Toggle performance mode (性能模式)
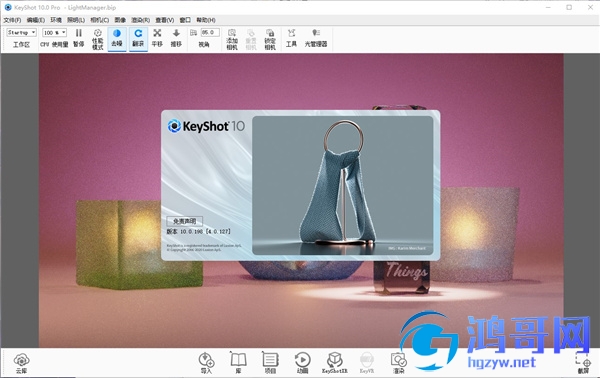The image size is (600, 378). pyautogui.click(x=98, y=39)
